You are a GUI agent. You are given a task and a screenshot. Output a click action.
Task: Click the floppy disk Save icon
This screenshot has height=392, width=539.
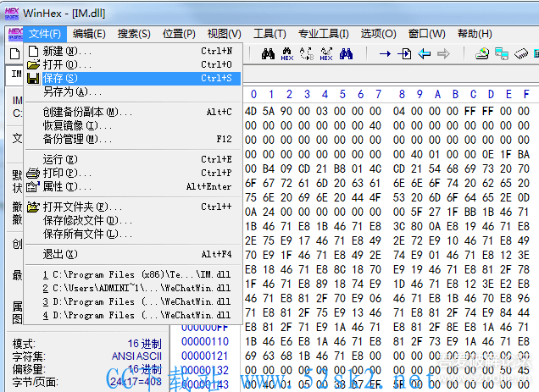[x=33, y=79]
